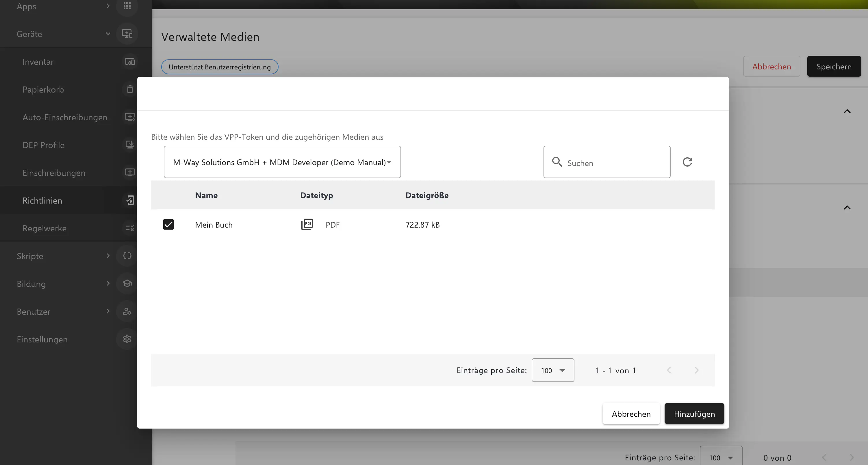Screen dimensions: 868x465
Task: Expand the Skripte menu chevron
Action: click(x=108, y=256)
